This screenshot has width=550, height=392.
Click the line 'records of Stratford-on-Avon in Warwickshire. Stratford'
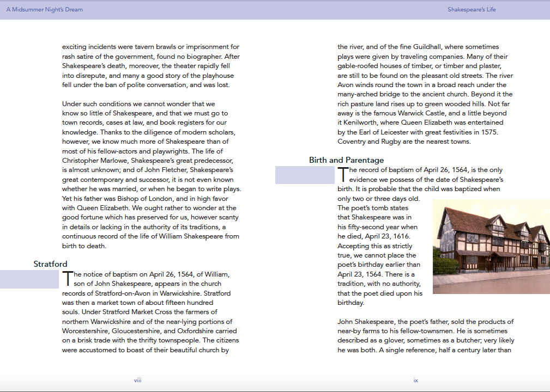pos(146,293)
